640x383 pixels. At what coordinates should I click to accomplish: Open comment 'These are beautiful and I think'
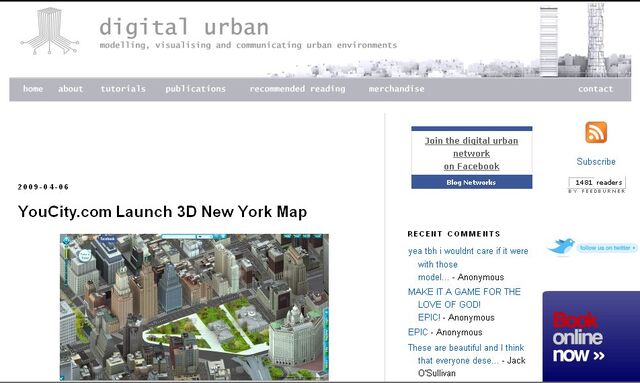tap(466, 354)
